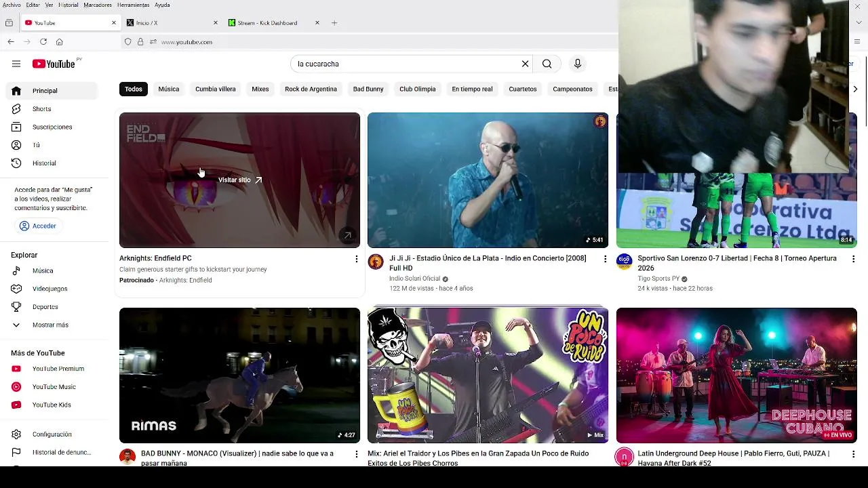The height and width of the screenshot is (488, 868).
Task: Close the Stream - Kick Dashboard tab
Action: (317, 23)
